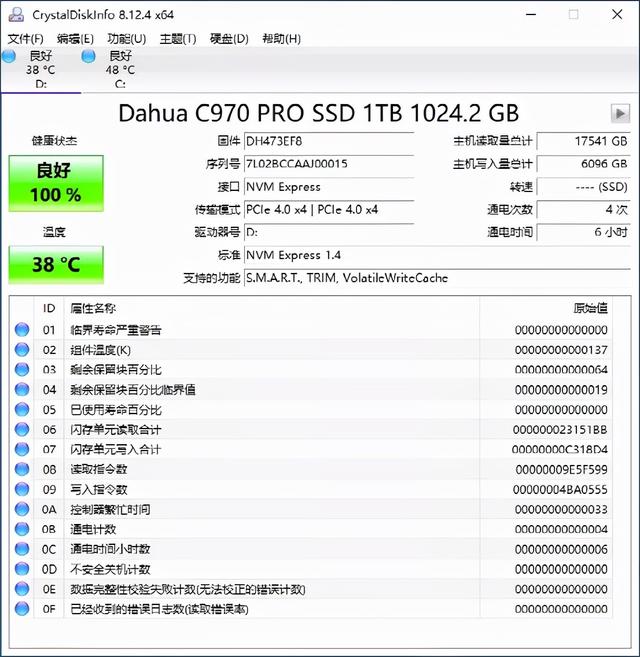640x657 pixels.
Task: Click the drive title Dahua C970 PRO SSD
Action: tap(319, 113)
